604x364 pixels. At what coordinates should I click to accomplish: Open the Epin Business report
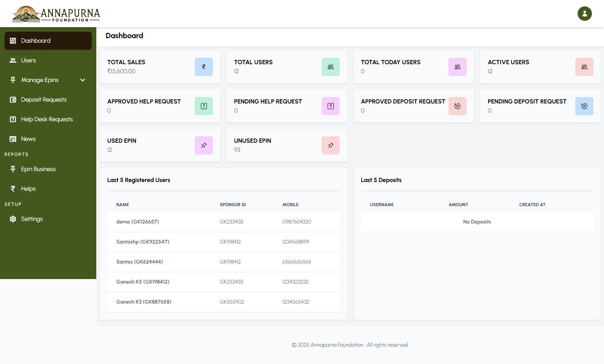pyautogui.click(x=38, y=169)
